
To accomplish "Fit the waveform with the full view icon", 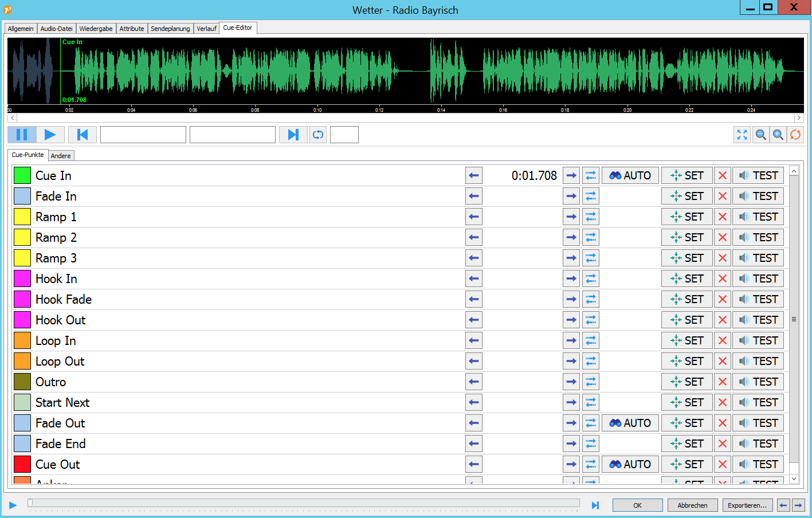I will (x=742, y=135).
